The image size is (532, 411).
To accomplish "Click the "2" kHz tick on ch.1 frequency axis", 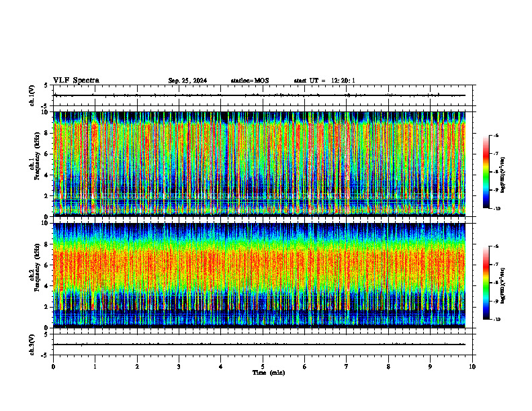I will pos(46,196).
